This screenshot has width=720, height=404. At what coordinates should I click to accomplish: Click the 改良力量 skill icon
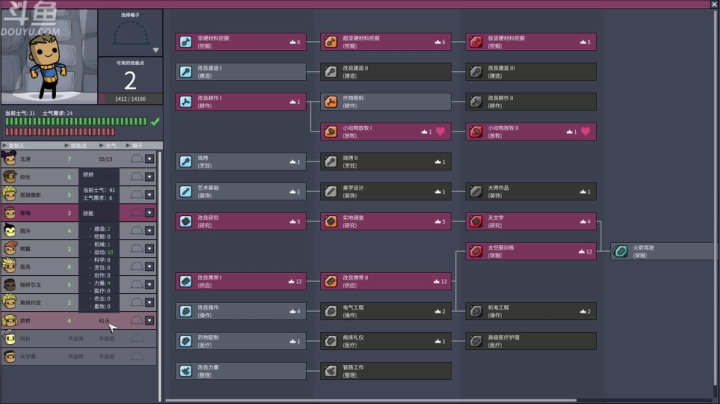pos(187,371)
